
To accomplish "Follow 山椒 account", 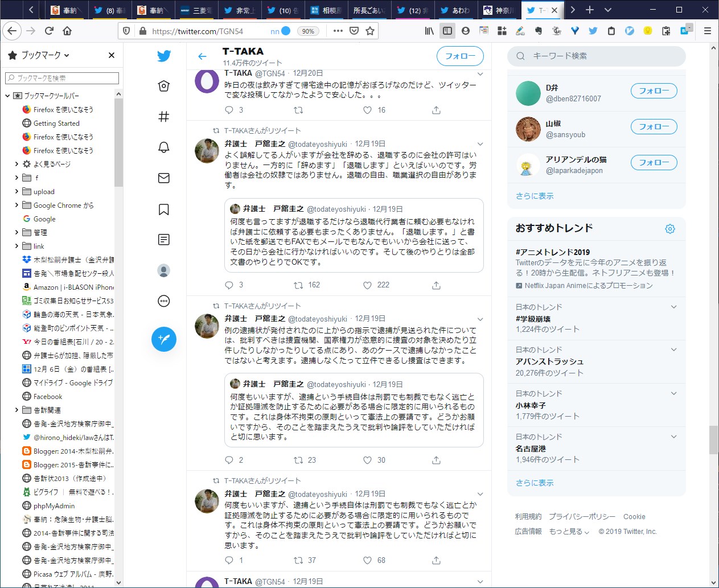I will 654,127.
